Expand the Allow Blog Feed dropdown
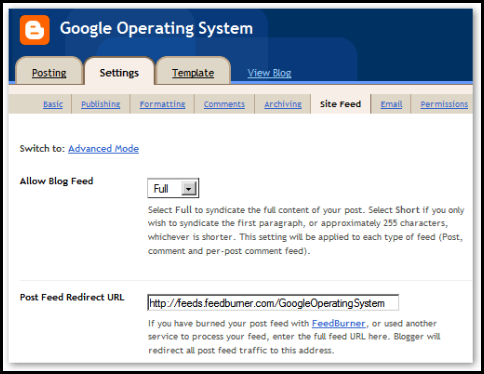This screenshot has width=484, height=374. (173, 188)
